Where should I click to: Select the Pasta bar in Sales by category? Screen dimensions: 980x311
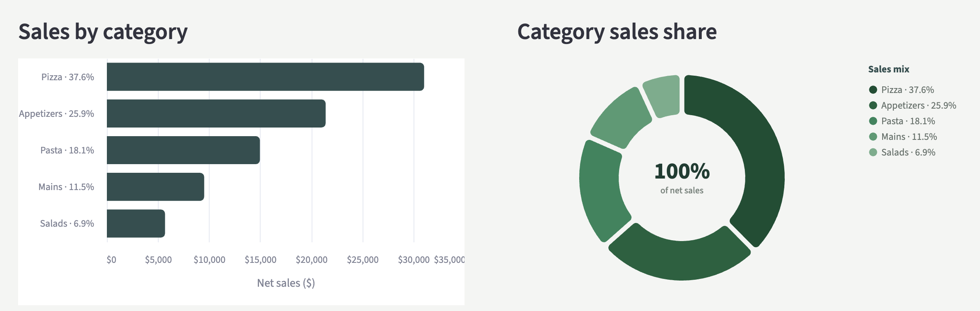[183, 150]
